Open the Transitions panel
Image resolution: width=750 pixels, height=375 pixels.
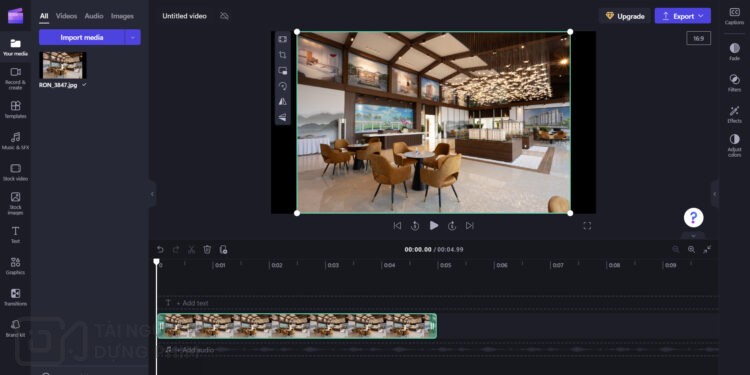(x=15, y=298)
